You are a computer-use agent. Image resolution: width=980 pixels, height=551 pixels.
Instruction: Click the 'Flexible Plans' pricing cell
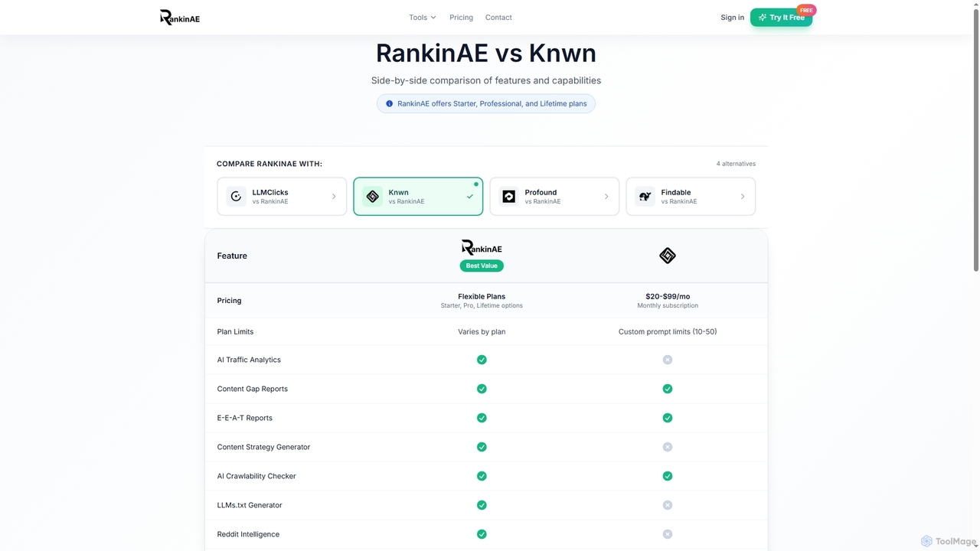482,301
